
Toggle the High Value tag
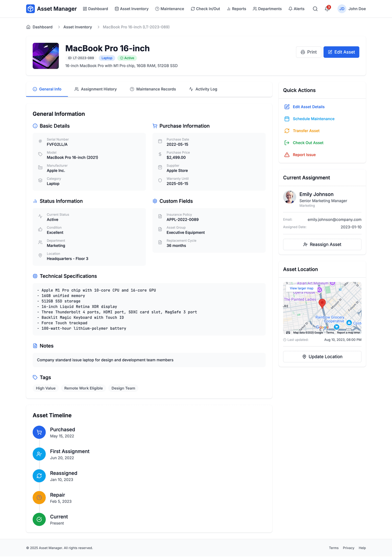coord(45,388)
